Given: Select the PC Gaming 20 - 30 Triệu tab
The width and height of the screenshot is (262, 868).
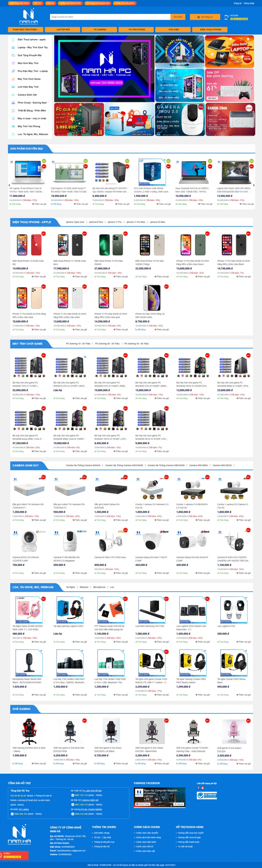Looking at the screenshot, I should tap(107, 344).
